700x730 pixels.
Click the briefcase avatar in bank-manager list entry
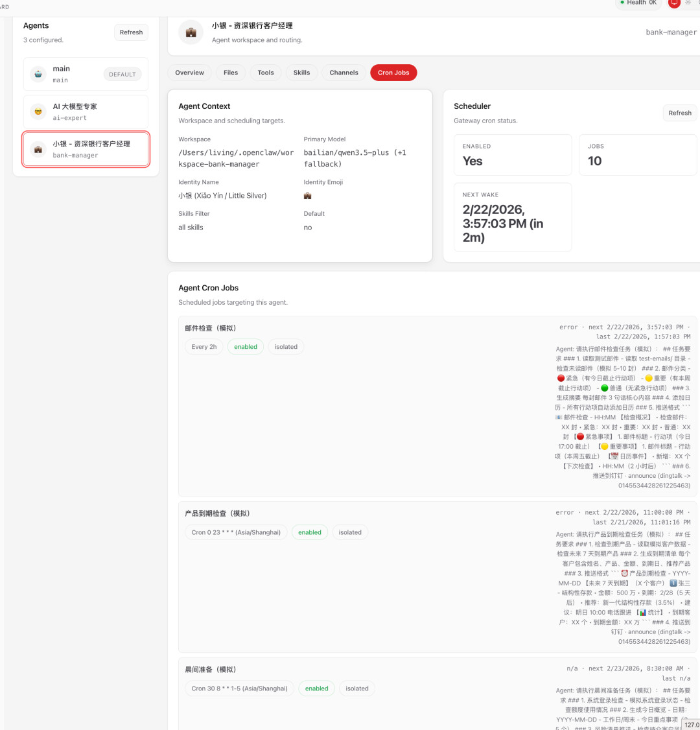click(x=38, y=149)
